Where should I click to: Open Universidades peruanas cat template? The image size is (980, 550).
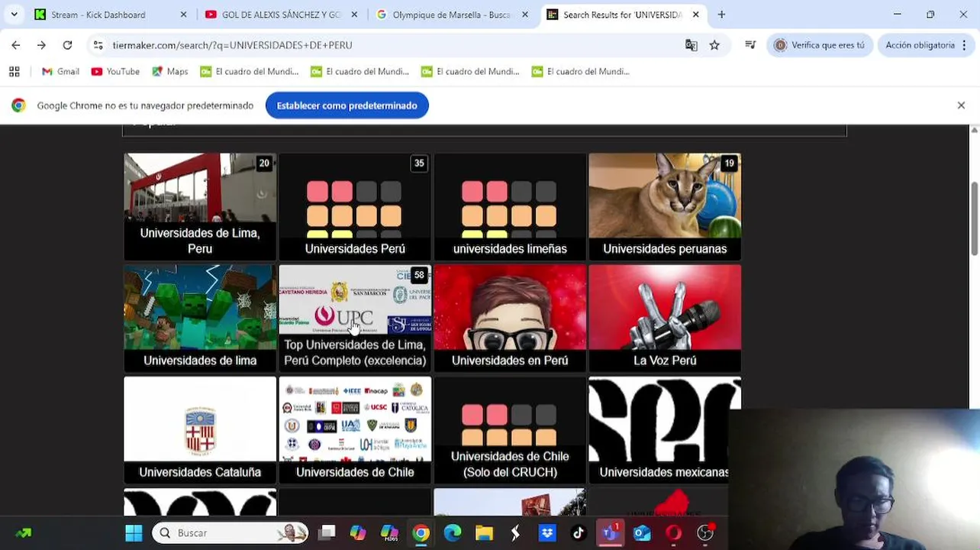pos(665,206)
